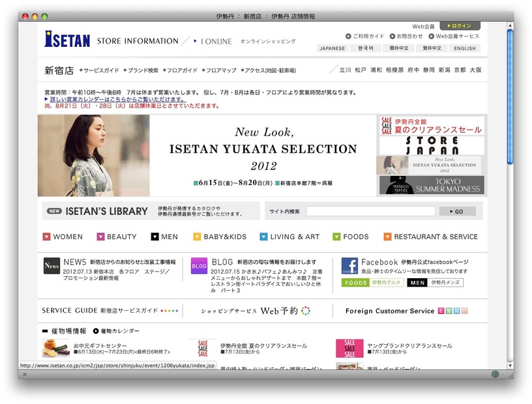The width and height of the screenshot is (532, 404).
Task: Click the status bar close X icon
Action: pos(24,375)
